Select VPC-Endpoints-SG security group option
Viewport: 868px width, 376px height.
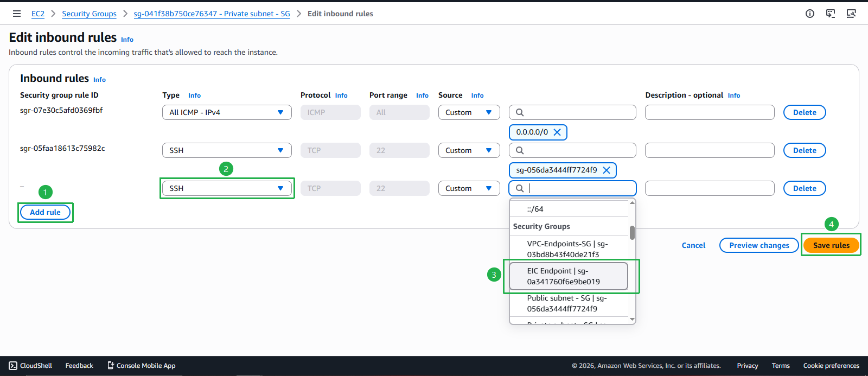569,249
